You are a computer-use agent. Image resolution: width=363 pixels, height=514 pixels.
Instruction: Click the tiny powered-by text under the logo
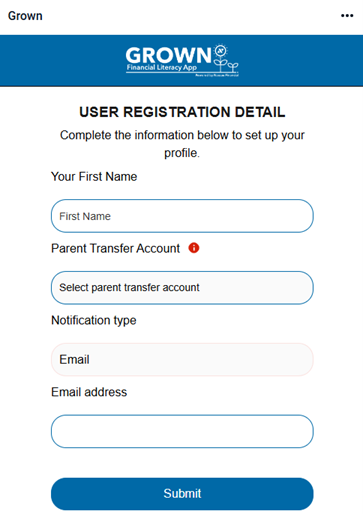tap(217, 75)
